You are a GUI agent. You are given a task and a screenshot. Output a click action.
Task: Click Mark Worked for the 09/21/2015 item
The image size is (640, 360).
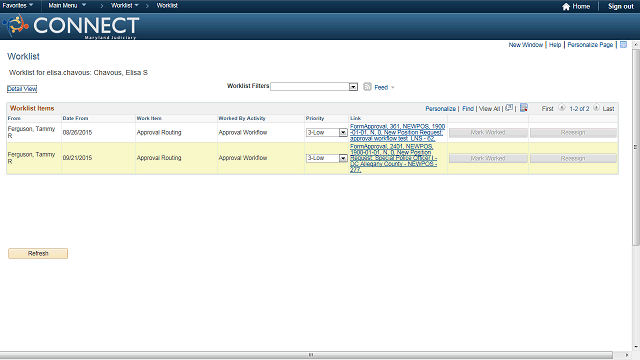point(488,158)
